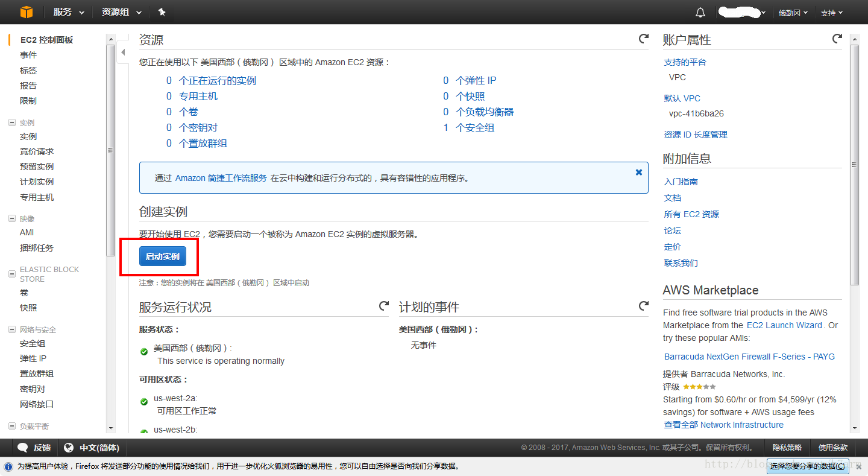Click green status check for us-west-2a

(144, 401)
